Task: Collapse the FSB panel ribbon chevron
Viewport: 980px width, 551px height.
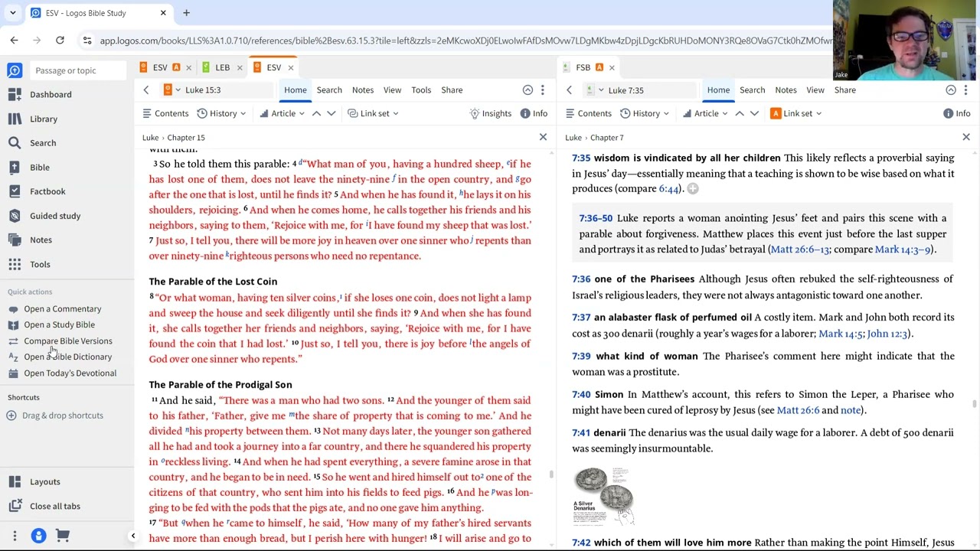Action: click(951, 90)
